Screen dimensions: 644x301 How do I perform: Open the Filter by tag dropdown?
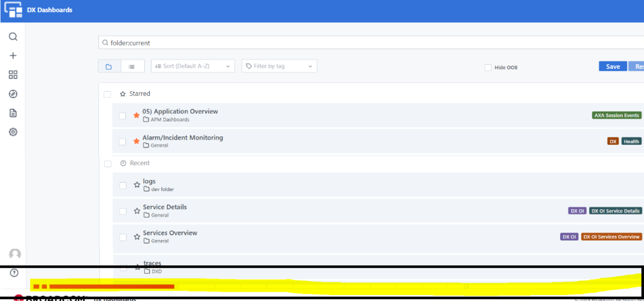[x=279, y=66]
